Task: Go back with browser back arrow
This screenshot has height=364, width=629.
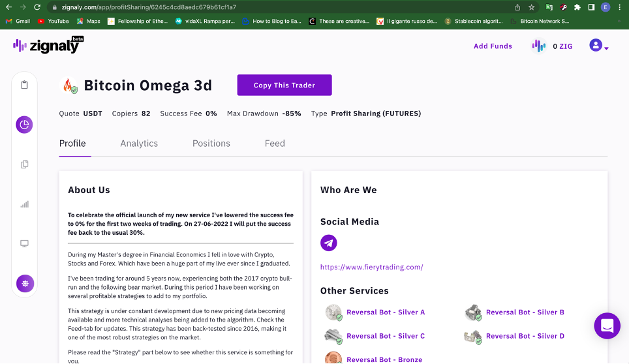Action: tap(9, 7)
